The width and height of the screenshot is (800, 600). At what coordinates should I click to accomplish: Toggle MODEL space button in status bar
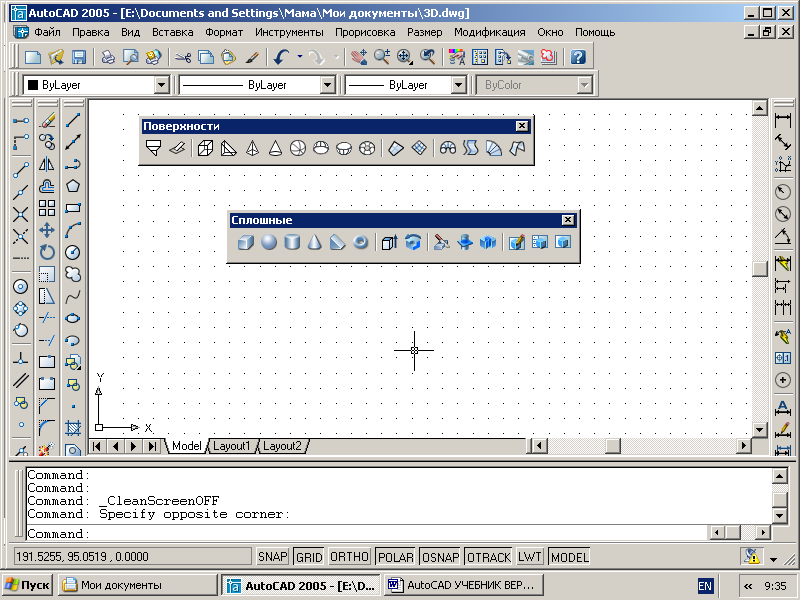pyautogui.click(x=569, y=557)
